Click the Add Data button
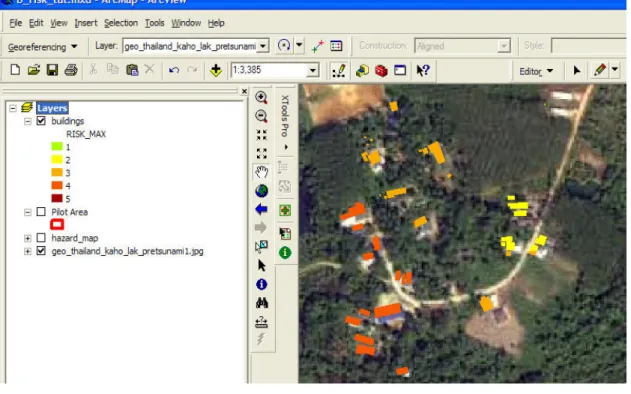631x394 pixels. pyautogui.click(x=216, y=70)
